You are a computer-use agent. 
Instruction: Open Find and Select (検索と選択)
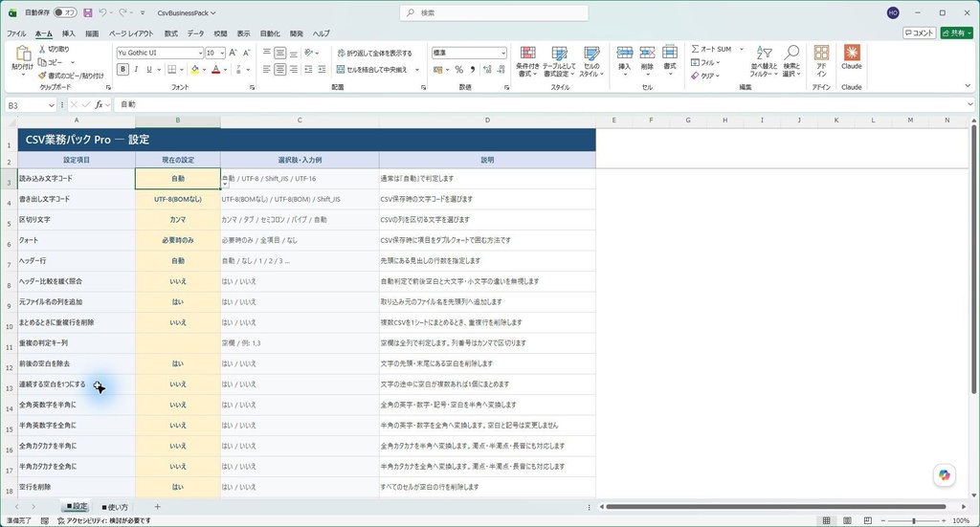(x=791, y=61)
